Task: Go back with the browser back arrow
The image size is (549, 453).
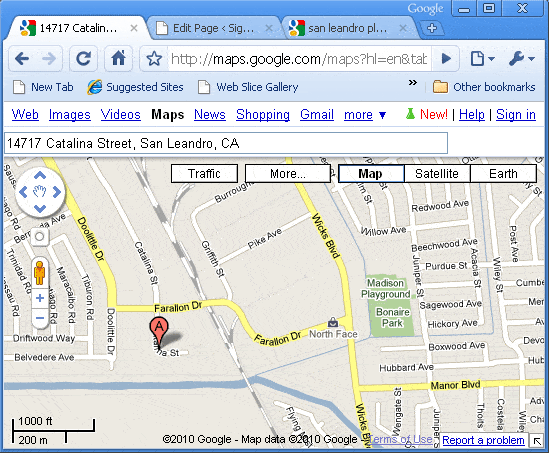Action: (22, 58)
